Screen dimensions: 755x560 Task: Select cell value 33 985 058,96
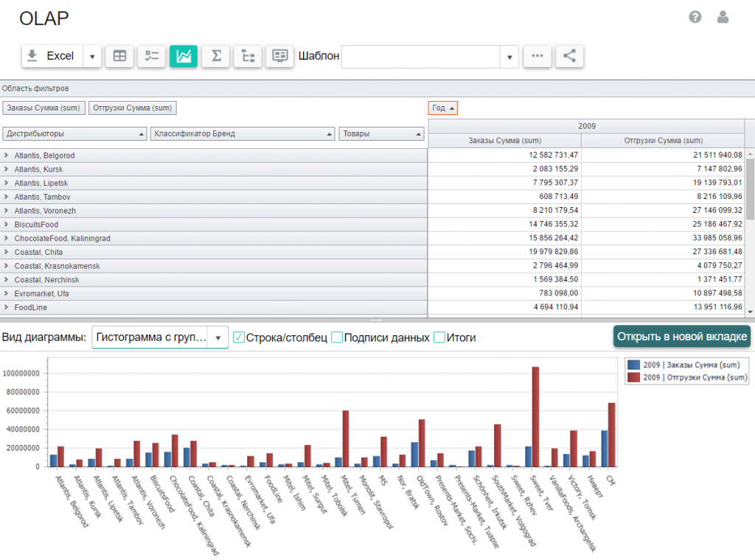click(663, 238)
